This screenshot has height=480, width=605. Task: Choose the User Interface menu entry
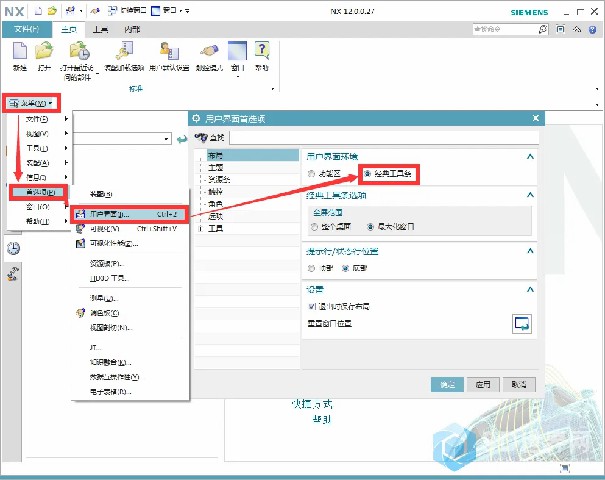[x=110, y=213]
